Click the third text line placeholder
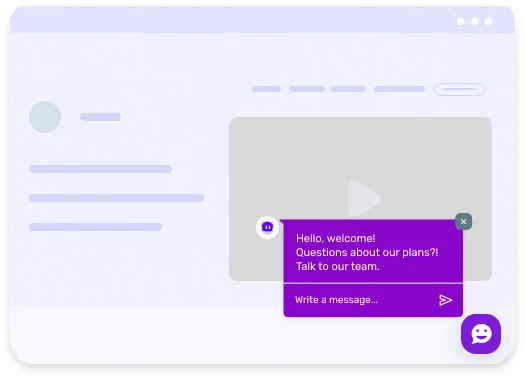525x382 pixels. point(95,227)
